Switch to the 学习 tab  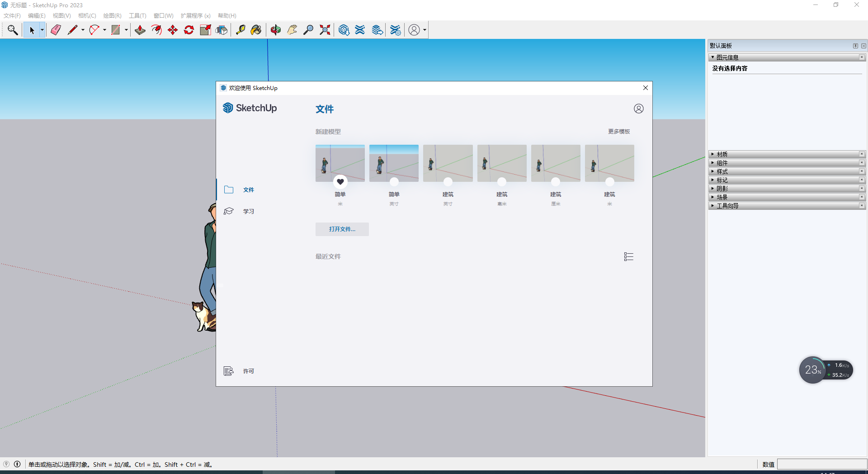click(x=248, y=212)
